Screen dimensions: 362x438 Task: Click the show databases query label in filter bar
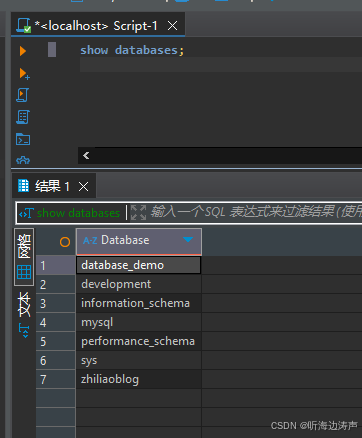78,213
